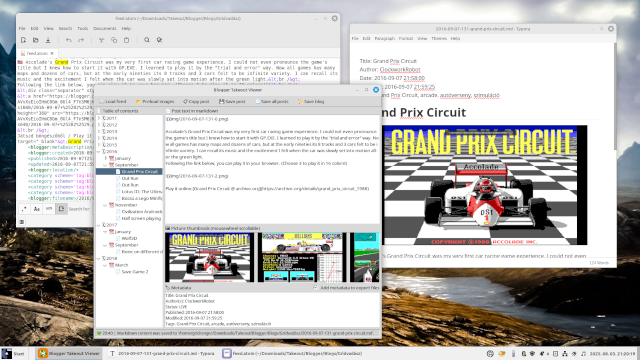Select the Save Game 2 post
The width and height of the screenshot is (640, 360).
(132, 272)
